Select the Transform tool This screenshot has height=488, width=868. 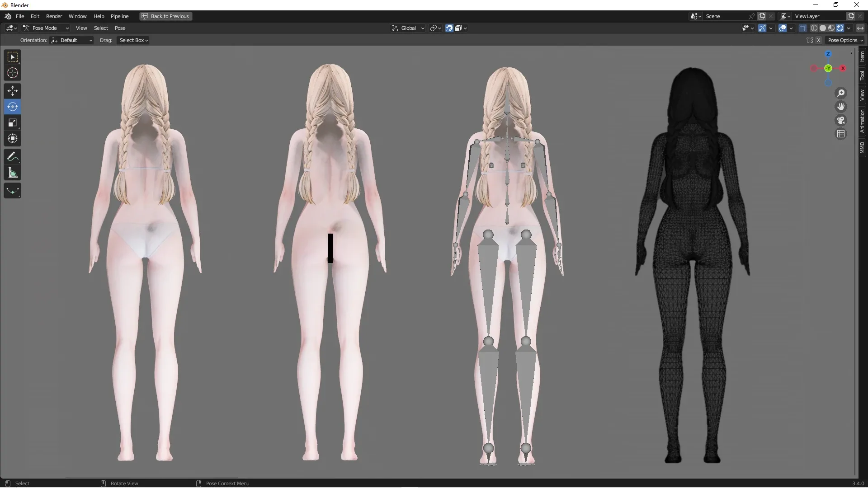click(x=12, y=138)
